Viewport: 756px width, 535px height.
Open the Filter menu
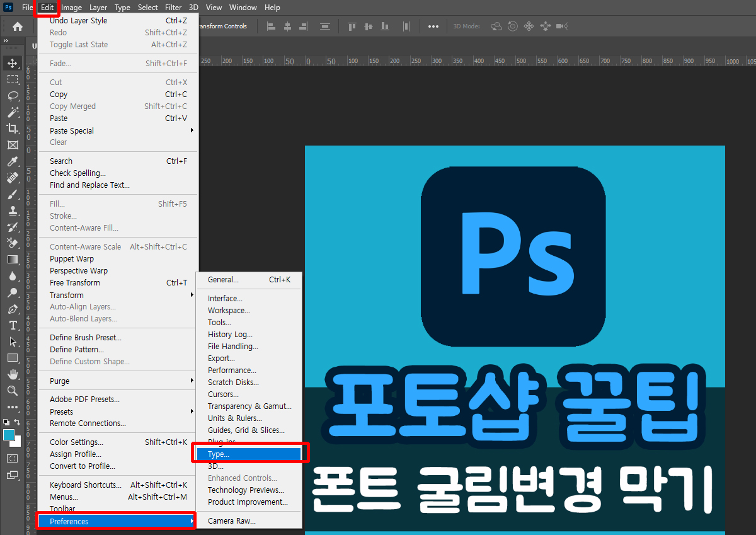[x=173, y=8]
